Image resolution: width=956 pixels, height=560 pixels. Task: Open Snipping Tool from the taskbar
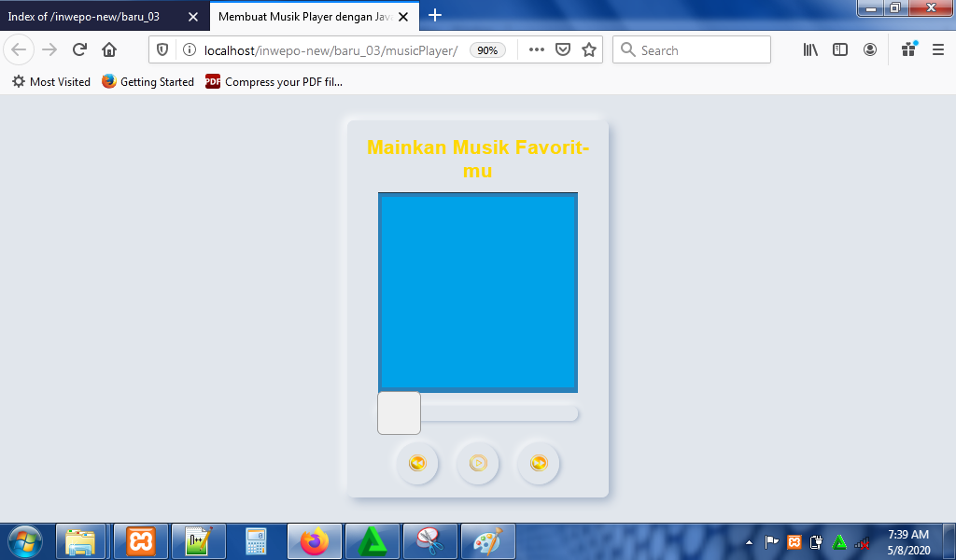tap(429, 541)
